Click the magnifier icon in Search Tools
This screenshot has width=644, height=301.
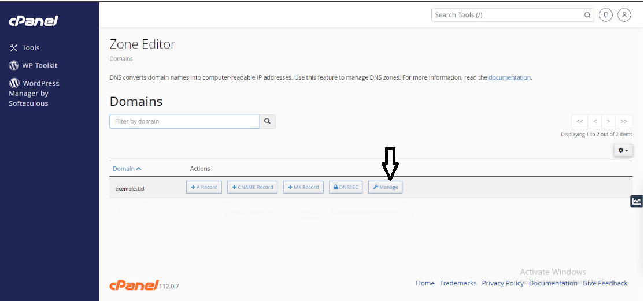point(587,15)
